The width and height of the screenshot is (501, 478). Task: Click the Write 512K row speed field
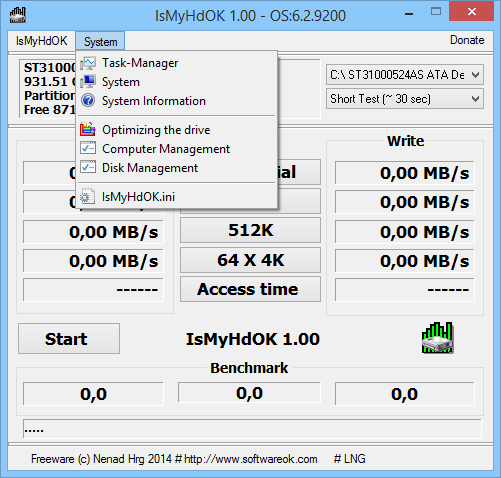[404, 232]
